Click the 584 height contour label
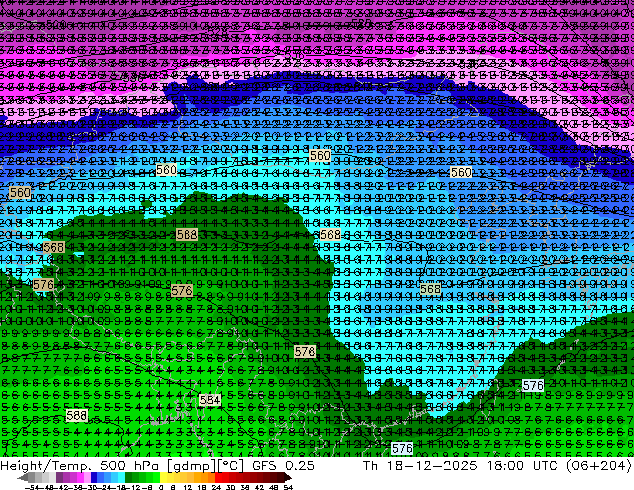634x490 pixels. click(x=210, y=400)
